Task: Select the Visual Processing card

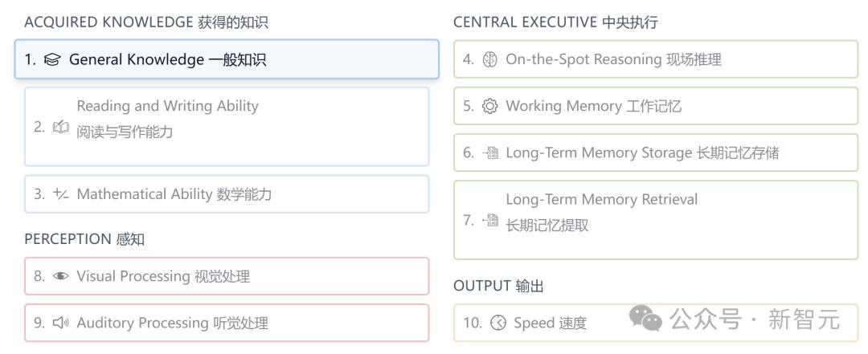Action: tap(227, 276)
